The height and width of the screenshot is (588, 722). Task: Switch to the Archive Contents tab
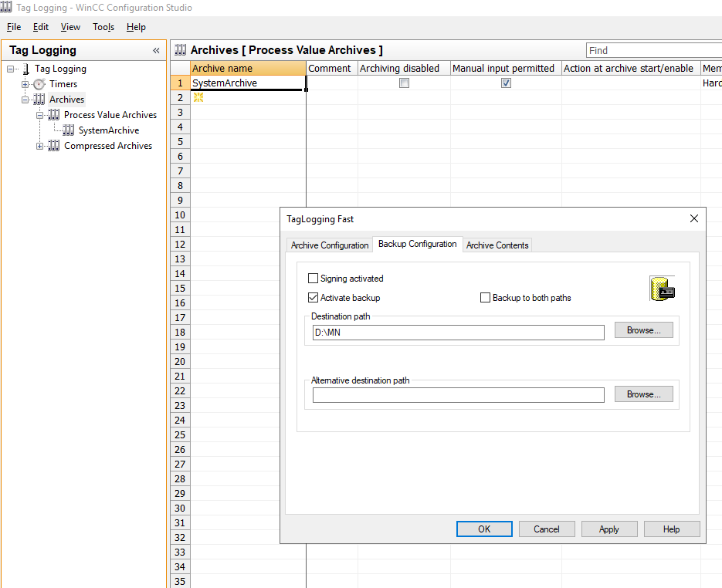[x=497, y=245]
